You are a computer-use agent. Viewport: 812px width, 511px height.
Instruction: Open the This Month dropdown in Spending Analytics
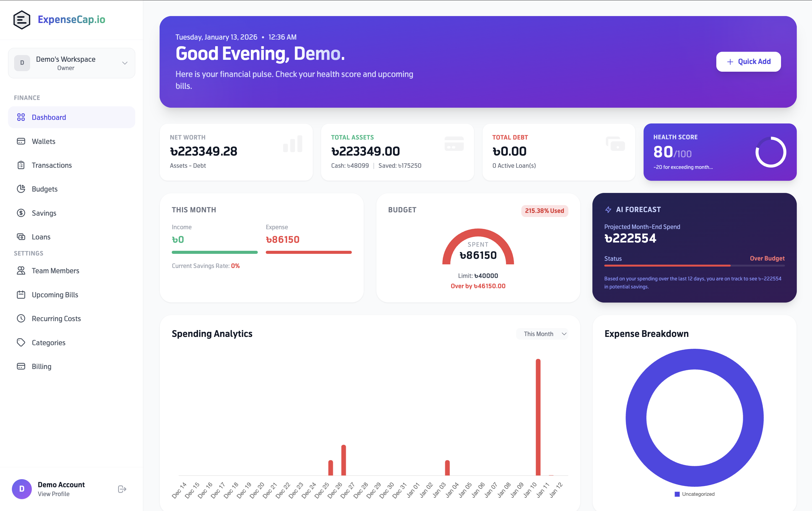coord(542,334)
